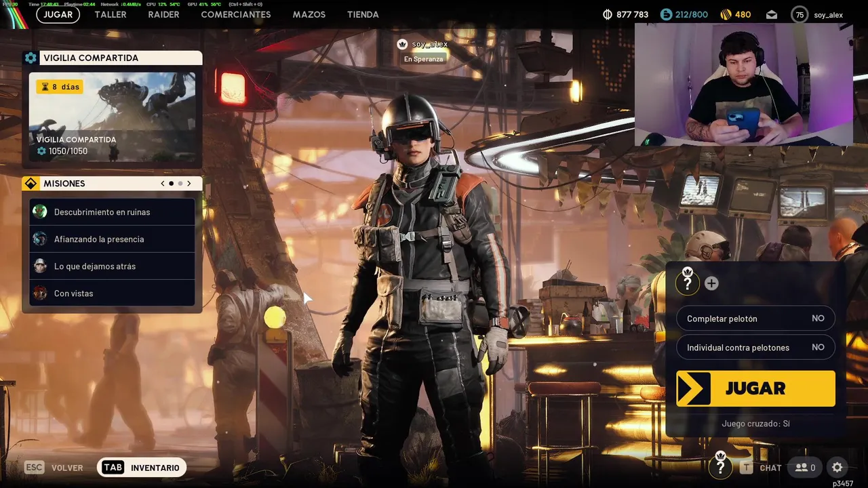Start matchmaking with the yellow JUGAR button
The width and height of the screenshot is (868, 488).
pyautogui.click(x=755, y=388)
